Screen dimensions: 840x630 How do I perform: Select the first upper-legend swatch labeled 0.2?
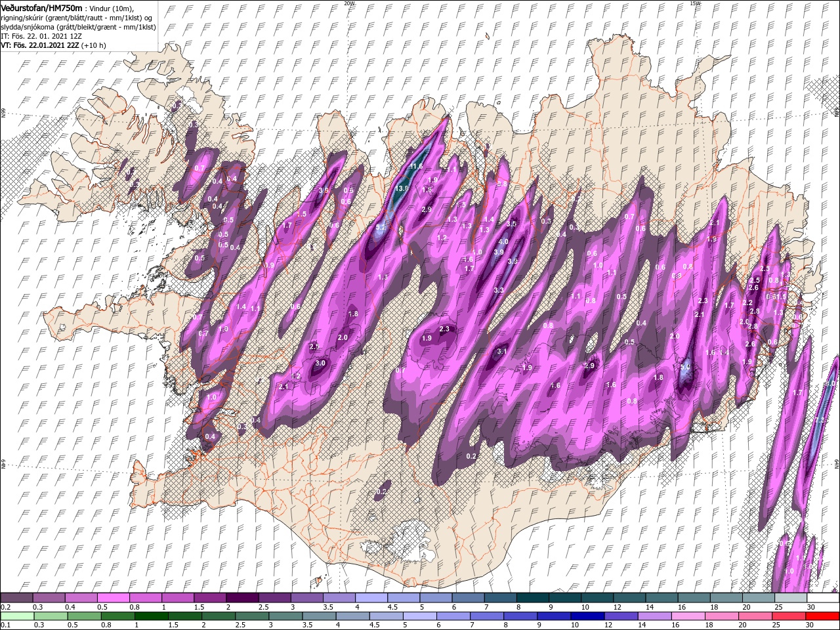17,598
